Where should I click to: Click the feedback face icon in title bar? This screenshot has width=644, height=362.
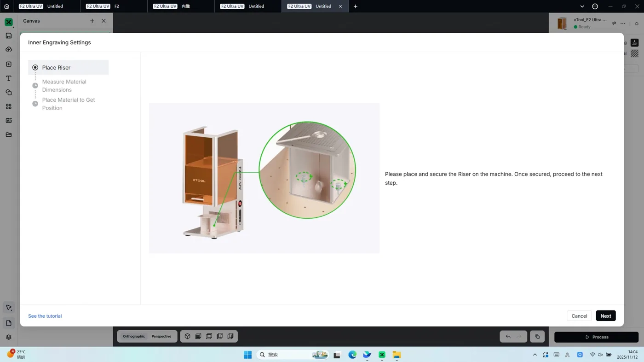click(595, 6)
